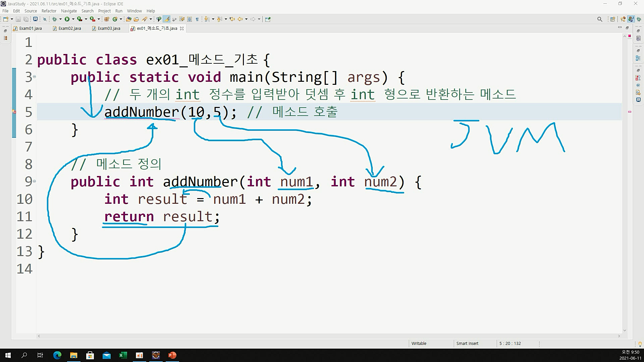
Task: Open Microsoft Edge from the taskbar
Action: 57,355
